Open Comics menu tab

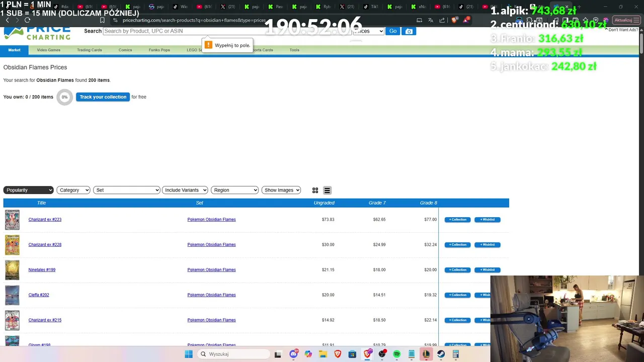click(x=125, y=50)
